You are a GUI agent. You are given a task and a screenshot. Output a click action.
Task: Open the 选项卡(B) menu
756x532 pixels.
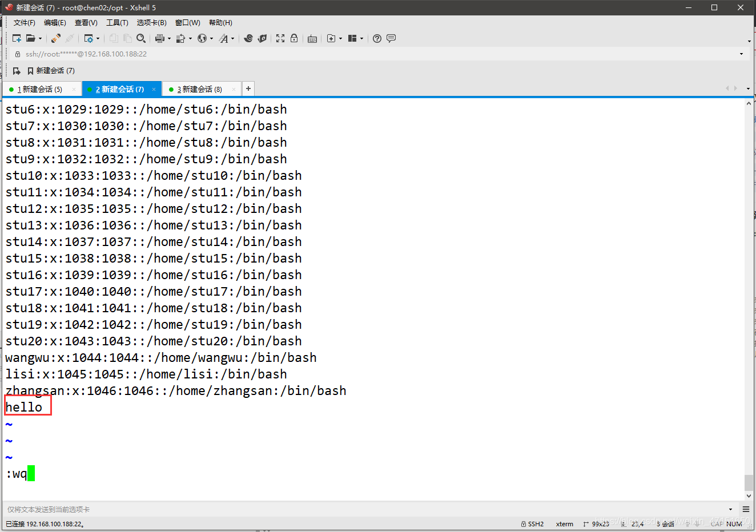point(151,23)
